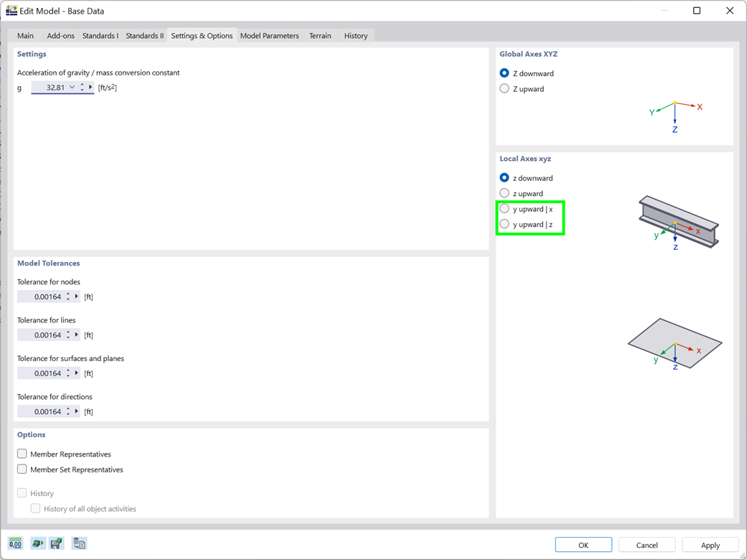The height and width of the screenshot is (560, 747).
Task: Select Z upward for global axes
Action: 504,88
